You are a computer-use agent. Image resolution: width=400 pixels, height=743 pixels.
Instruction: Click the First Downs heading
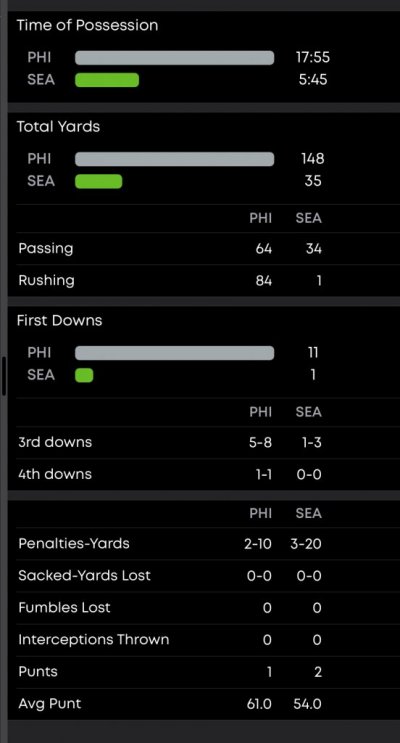(59, 321)
